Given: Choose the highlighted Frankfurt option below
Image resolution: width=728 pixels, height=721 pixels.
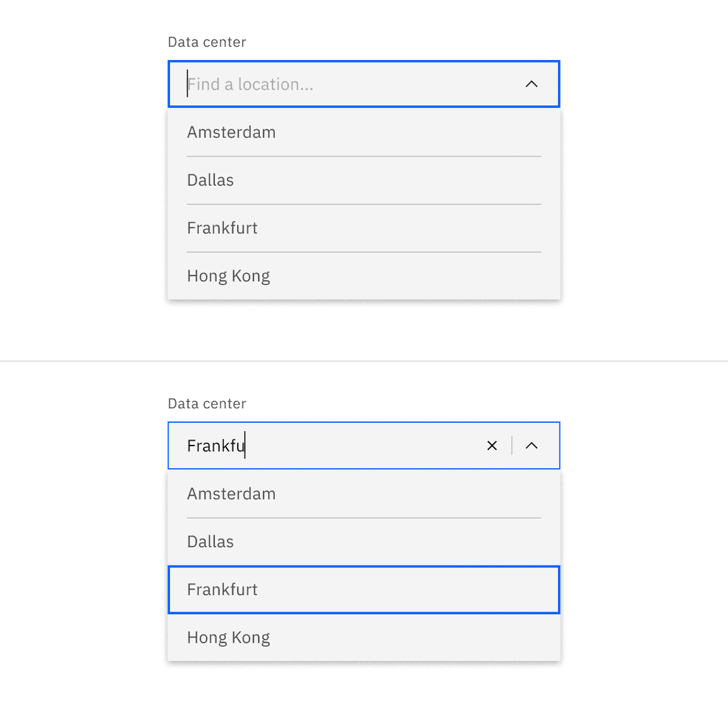Looking at the screenshot, I should point(222,590).
